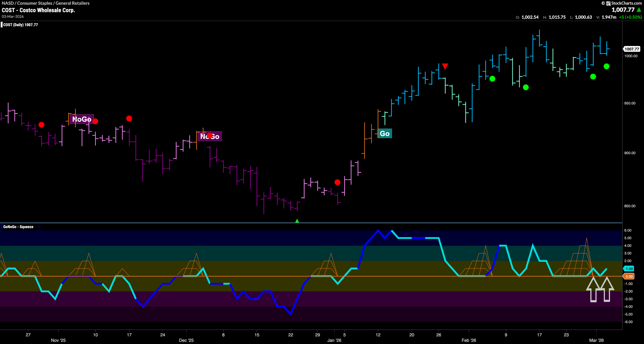Viewport: 644px width, 344px height.
Task: Click the 6.00 oscillator axis label
Action: (x=628, y=230)
